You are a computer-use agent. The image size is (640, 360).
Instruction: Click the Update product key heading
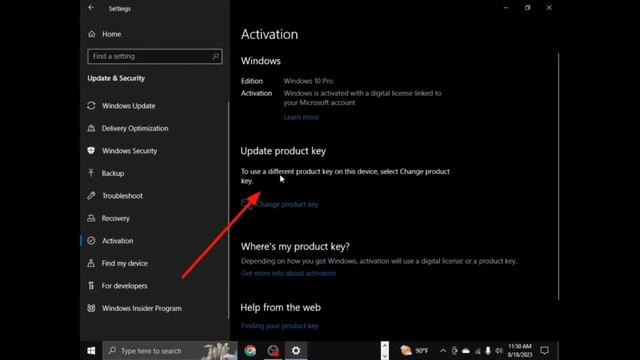283,151
